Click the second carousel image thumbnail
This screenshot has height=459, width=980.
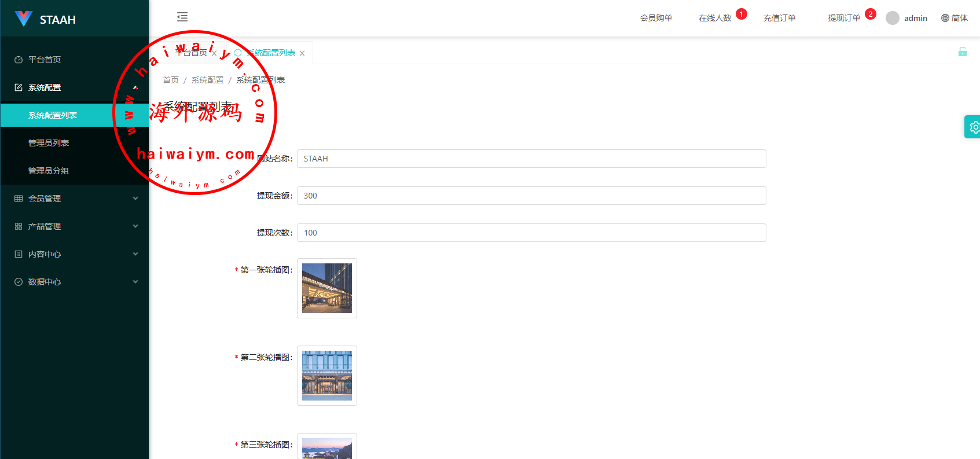[327, 376]
